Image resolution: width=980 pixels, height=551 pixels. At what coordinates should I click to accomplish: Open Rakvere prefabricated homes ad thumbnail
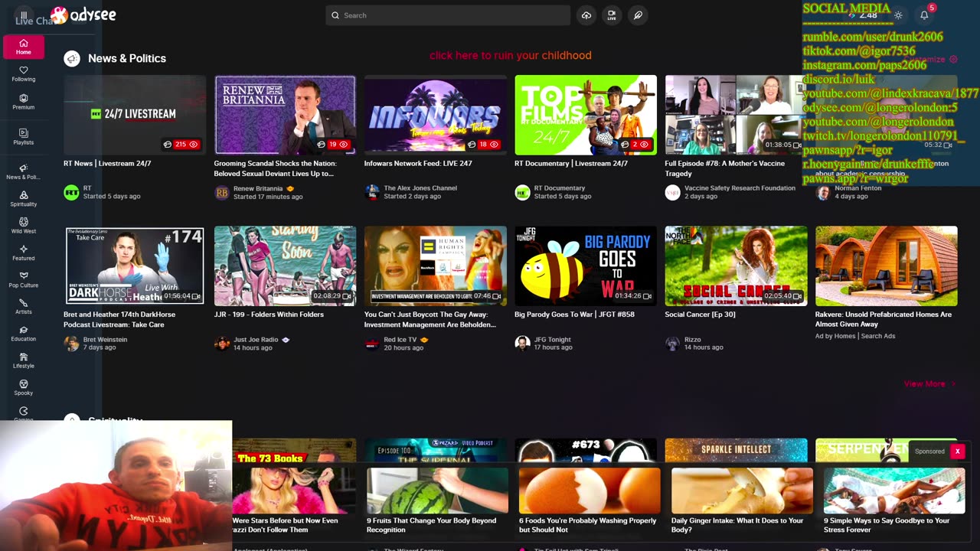pyautogui.click(x=887, y=266)
